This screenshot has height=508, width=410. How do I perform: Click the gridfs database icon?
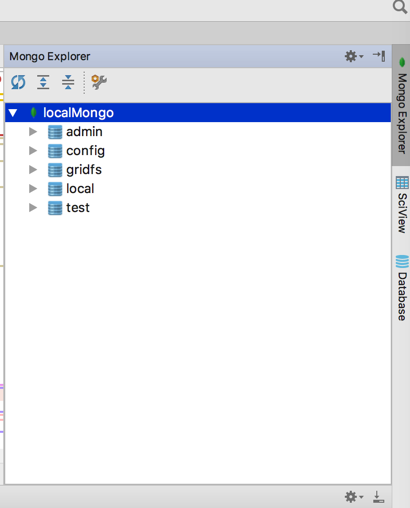[55, 170]
